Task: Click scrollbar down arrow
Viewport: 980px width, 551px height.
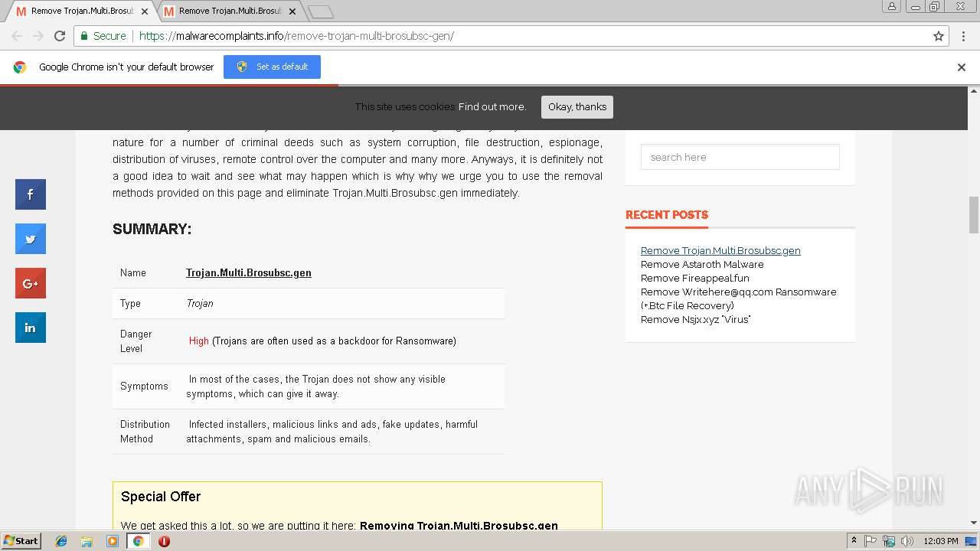Action: coord(974,523)
